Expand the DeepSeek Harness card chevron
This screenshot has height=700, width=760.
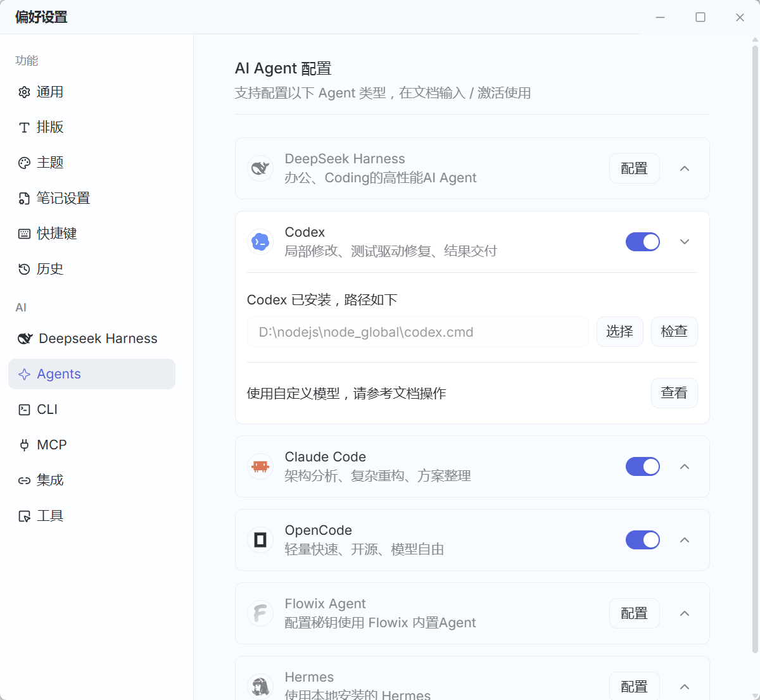point(685,168)
